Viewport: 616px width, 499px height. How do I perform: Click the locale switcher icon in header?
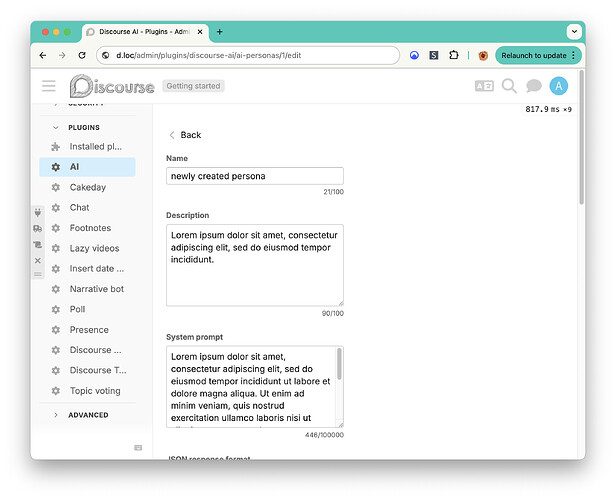(x=484, y=86)
